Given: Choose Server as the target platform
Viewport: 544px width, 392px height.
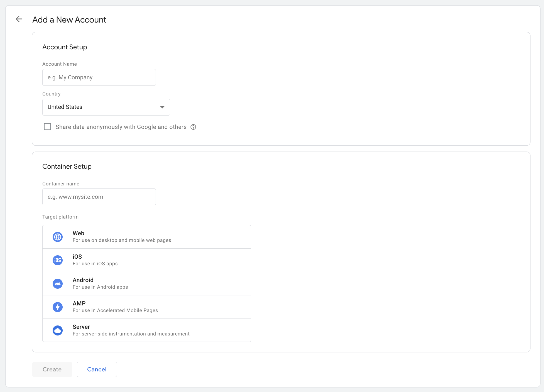Looking at the screenshot, I should tap(147, 330).
